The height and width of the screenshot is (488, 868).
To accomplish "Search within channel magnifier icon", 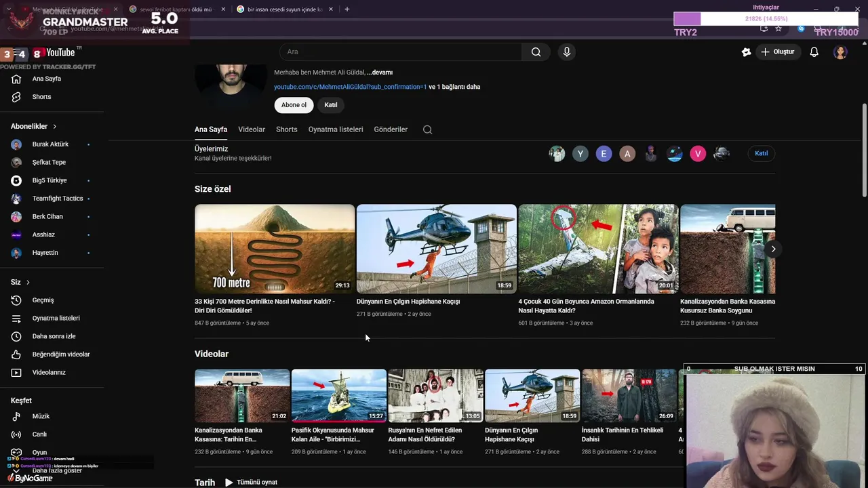I will click(x=427, y=129).
